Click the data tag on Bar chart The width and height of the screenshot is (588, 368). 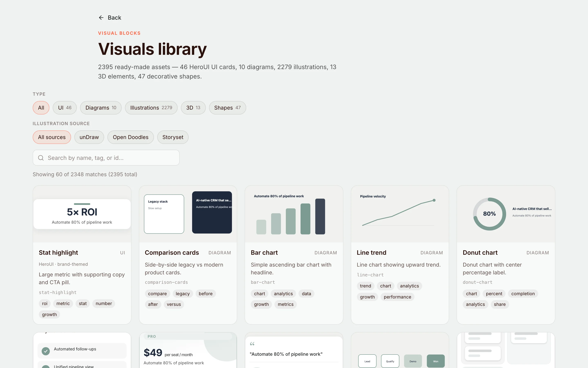coord(306,294)
